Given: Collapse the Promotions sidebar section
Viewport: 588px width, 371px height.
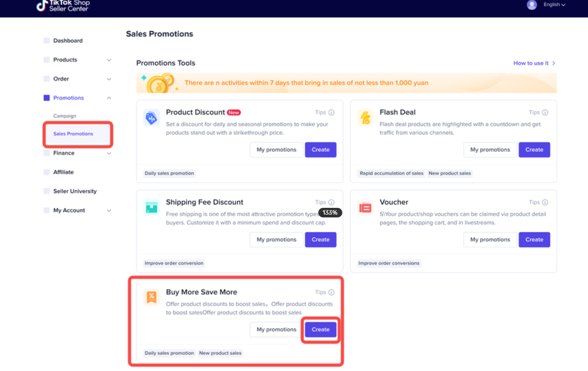Looking at the screenshot, I should click(x=109, y=98).
